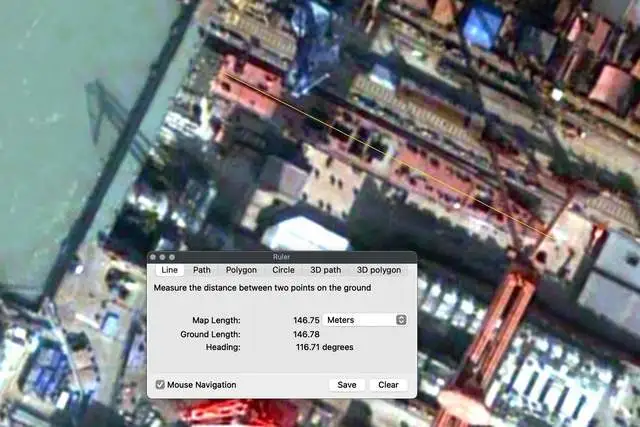640x427 pixels.
Task: Choose the Circle tab
Action: point(283,270)
